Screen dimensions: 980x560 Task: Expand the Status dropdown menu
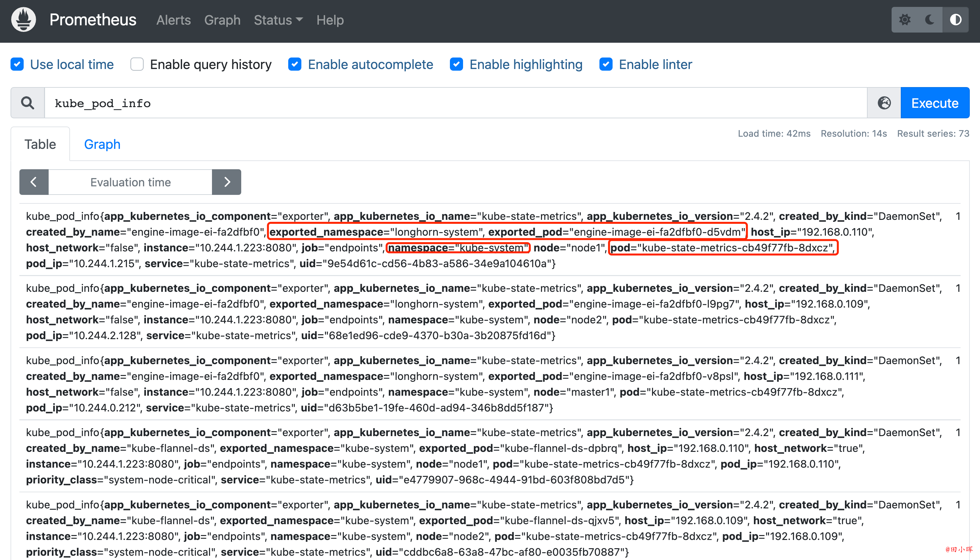point(278,20)
